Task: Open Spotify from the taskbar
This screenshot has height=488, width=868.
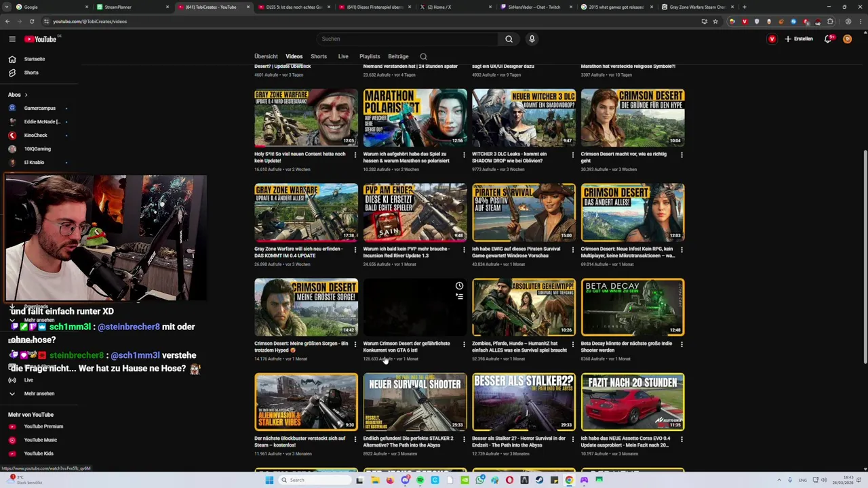Action: click(x=420, y=480)
